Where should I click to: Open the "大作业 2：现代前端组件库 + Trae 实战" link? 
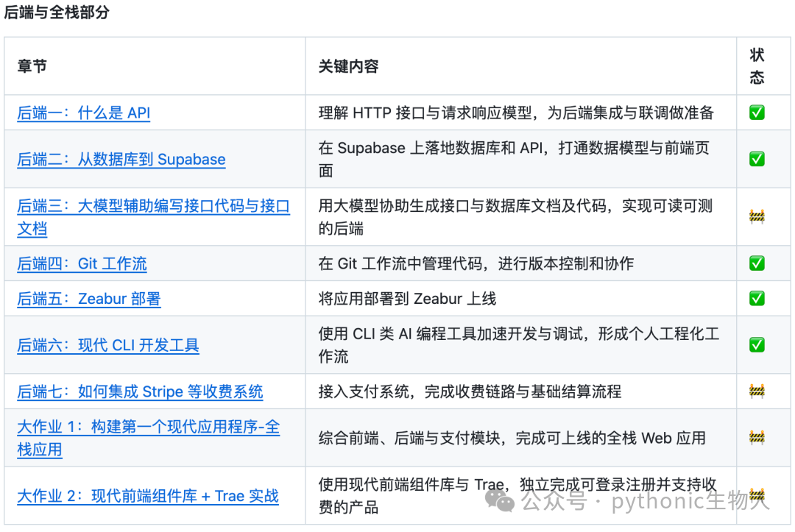(x=148, y=496)
